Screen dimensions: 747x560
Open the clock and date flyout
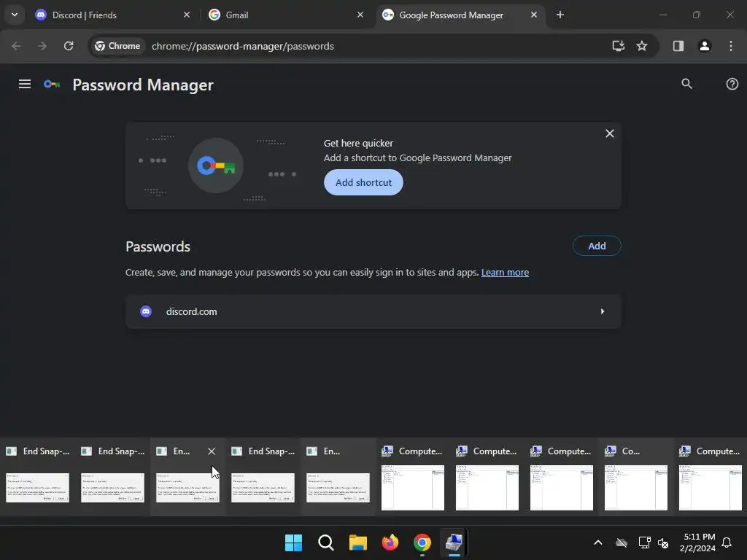pos(698,542)
